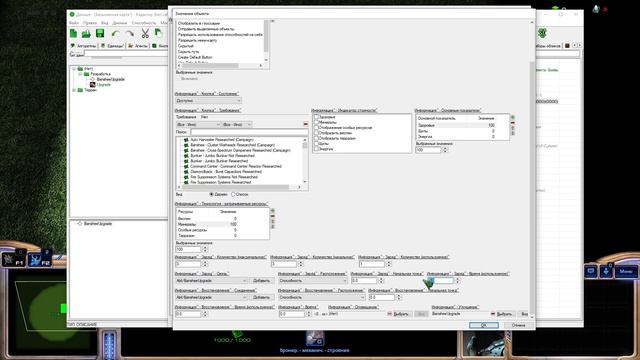Open second requirement filter dropdown
The height and width of the screenshot is (360, 640).
[237, 124]
